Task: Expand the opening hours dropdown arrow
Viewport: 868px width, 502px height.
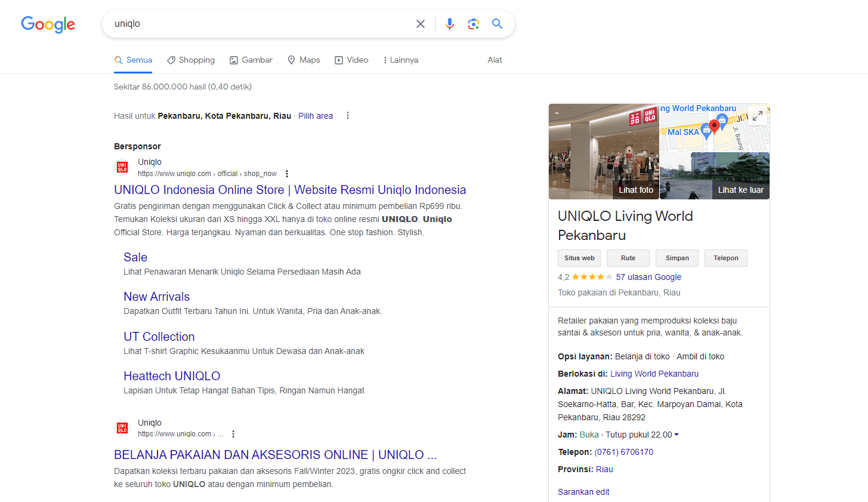Action: pos(677,435)
